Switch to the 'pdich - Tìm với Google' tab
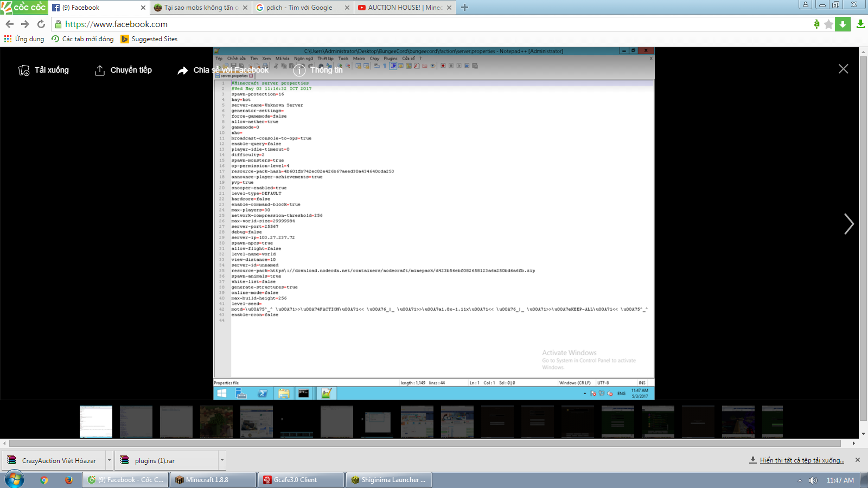Image resolution: width=868 pixels, height=488 pixels. [302, 8]
